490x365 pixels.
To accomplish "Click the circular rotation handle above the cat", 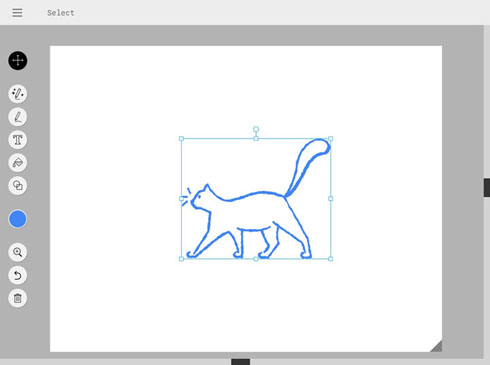I will (x=256, y=129).
